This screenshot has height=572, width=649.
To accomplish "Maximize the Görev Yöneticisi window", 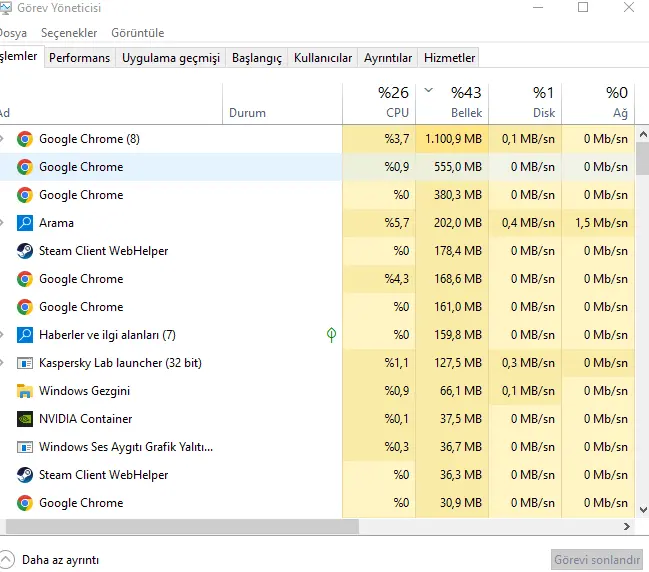I will point(583,7).
